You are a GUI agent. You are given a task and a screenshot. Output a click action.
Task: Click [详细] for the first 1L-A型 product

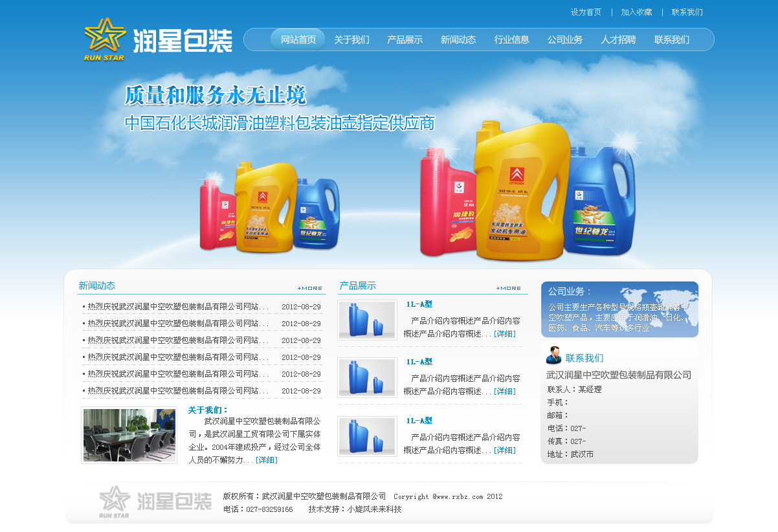pos(505,333)
